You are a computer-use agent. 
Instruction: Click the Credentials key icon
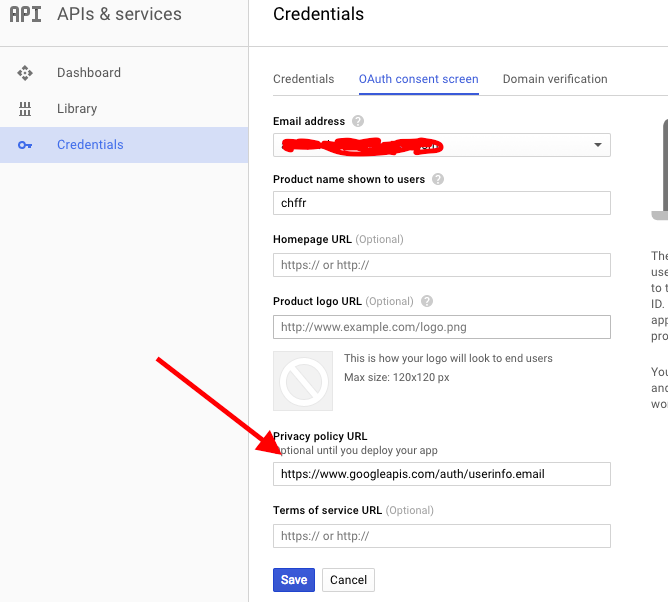(x=25, y=145)
